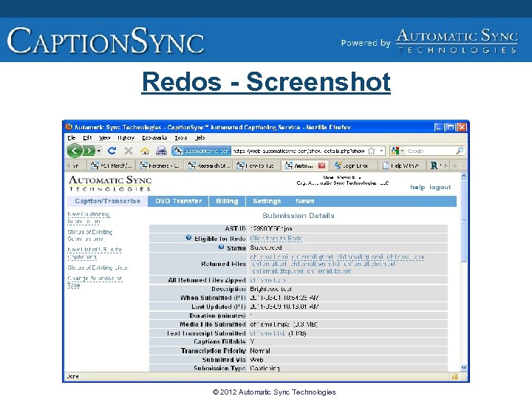The width and height of the screenshot is (532, 399).
Task: Click the search magnifier icon
Action: tap(460, 151)
